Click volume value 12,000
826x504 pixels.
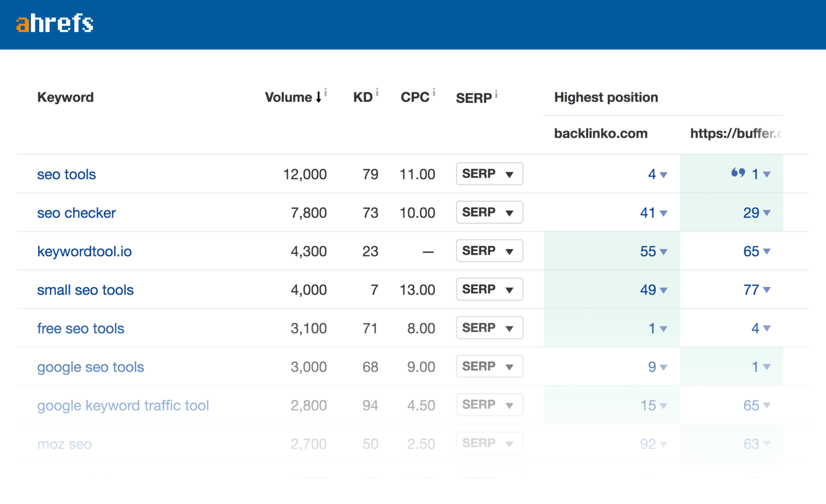[304, 174]
